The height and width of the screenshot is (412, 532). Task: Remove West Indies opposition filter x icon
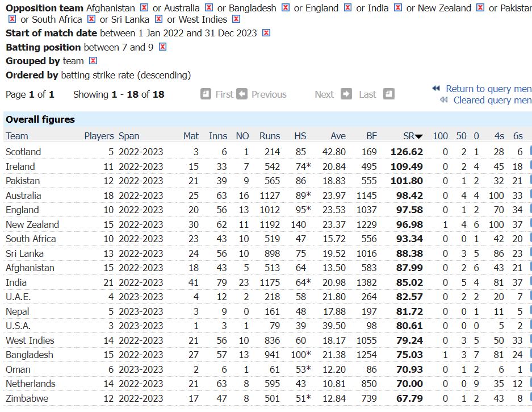click(236, 19)
